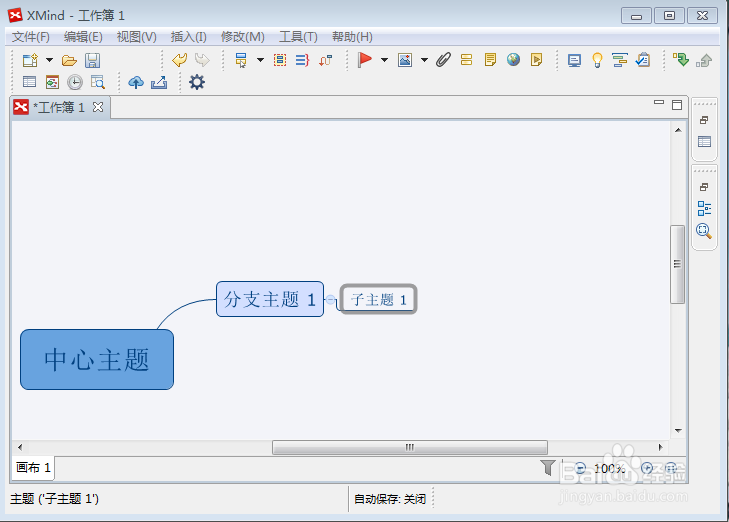Click the red flag Marker icon
This screenshot has height=522, width=729.
coord(364,59)
